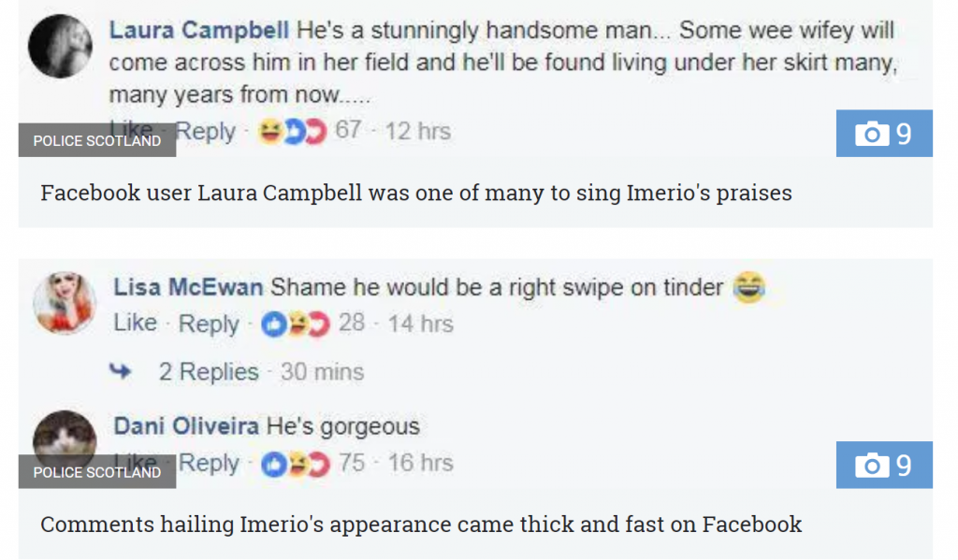Click Lisa McEwan's profile picture

[65, 303]
